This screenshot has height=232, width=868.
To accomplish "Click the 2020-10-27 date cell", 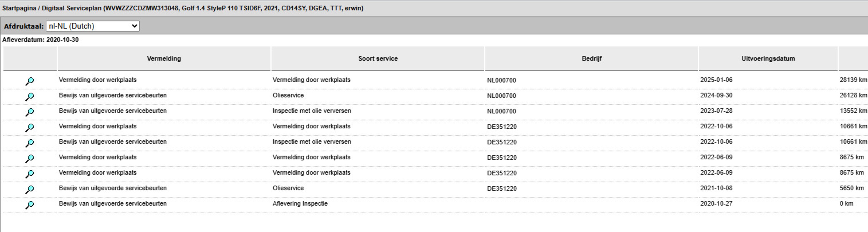I will 716,203.
